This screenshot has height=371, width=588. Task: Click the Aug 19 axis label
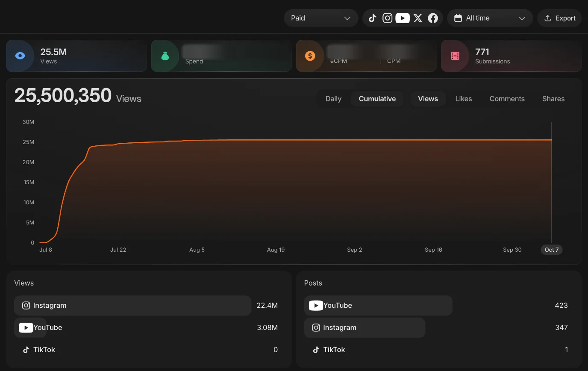pyautogui.click(x=276, y=250)
